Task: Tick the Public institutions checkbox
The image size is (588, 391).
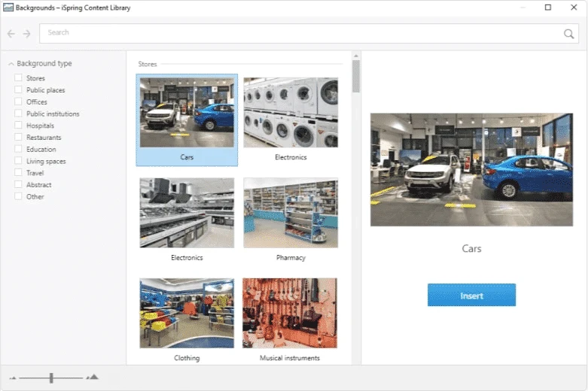Action: click(18, 114)
